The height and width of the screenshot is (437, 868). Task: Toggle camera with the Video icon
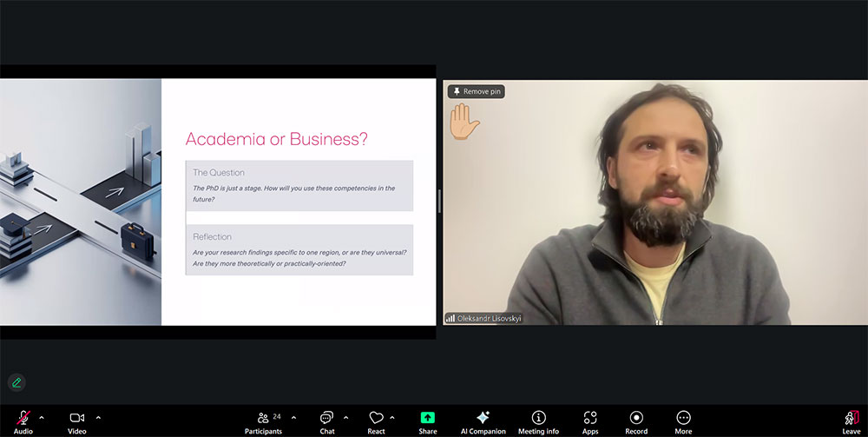(76, 419)
